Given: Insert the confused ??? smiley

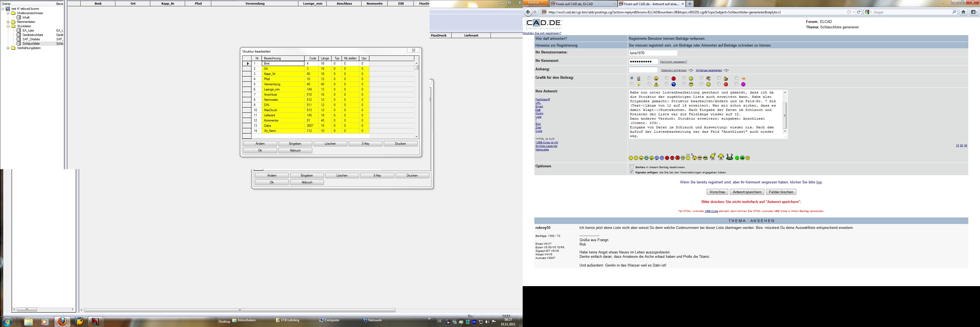Looking at the screenshot, I should click(688, 157).
